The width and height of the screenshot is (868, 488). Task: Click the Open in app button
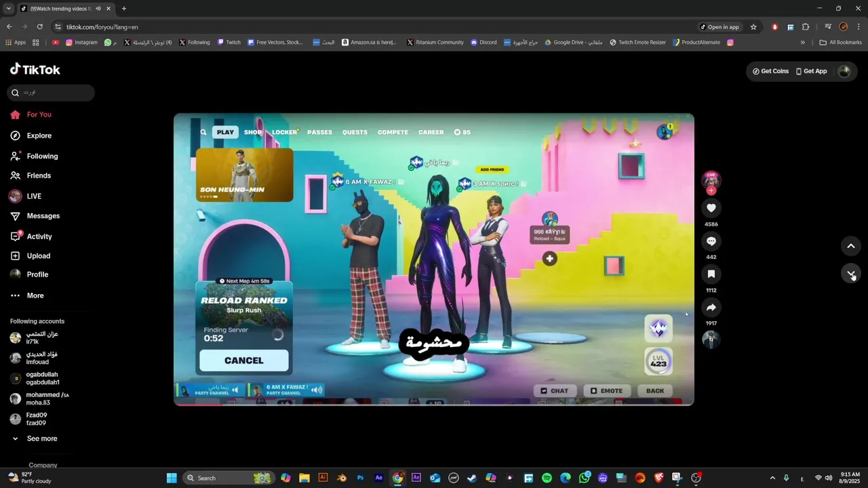pyautogui.click(x=719, y=27)
